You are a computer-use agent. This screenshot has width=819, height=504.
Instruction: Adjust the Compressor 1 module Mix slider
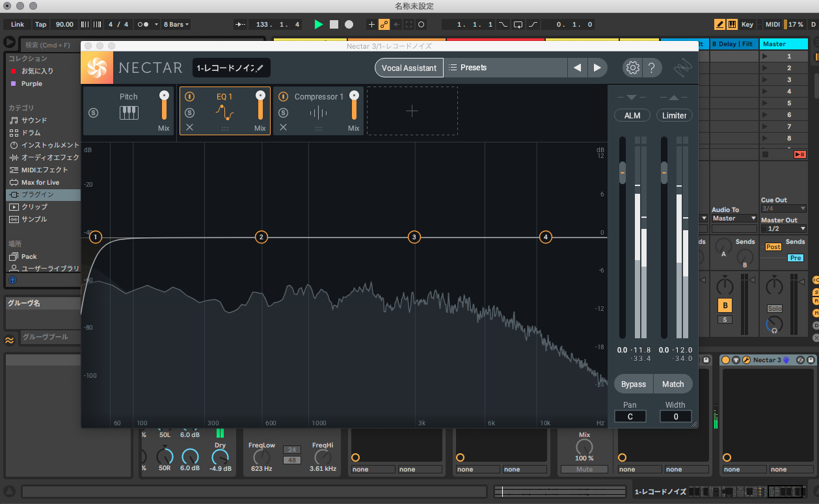pyautogui.click(x=354, y=105)
